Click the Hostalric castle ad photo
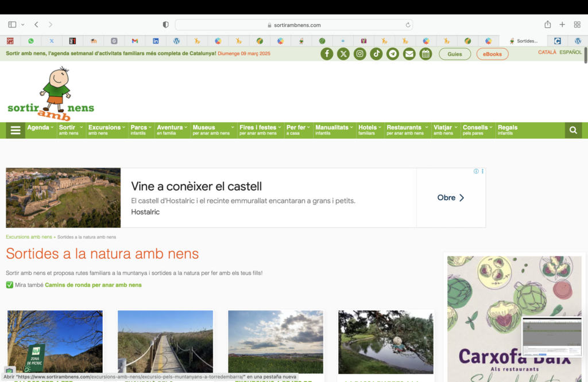The height and width of the screenshot is (382, 588). 63,198
